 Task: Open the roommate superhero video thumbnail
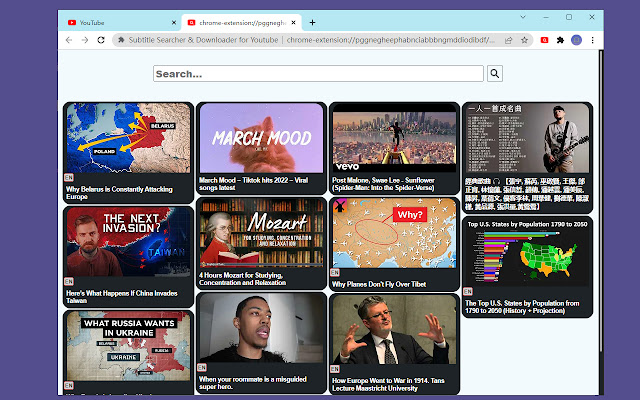click(261, 328)
